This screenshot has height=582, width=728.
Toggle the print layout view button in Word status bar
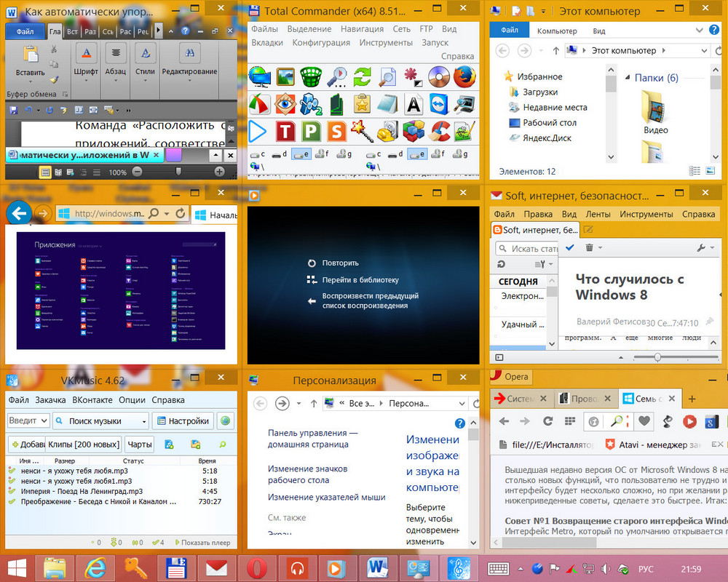(45, 172)
